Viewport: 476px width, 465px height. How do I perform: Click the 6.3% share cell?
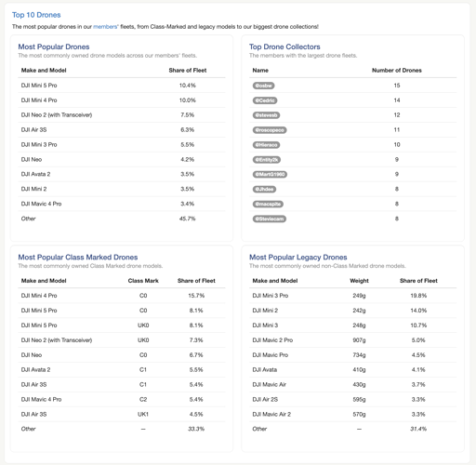tap(188, 130)
